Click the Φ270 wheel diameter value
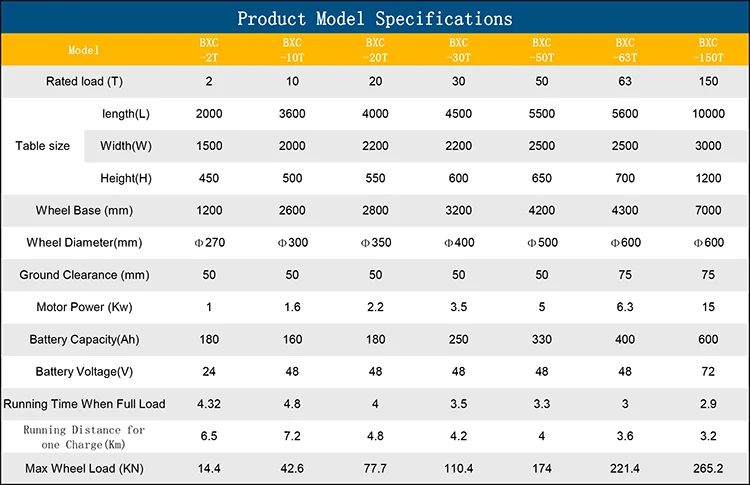 (208, 243)
